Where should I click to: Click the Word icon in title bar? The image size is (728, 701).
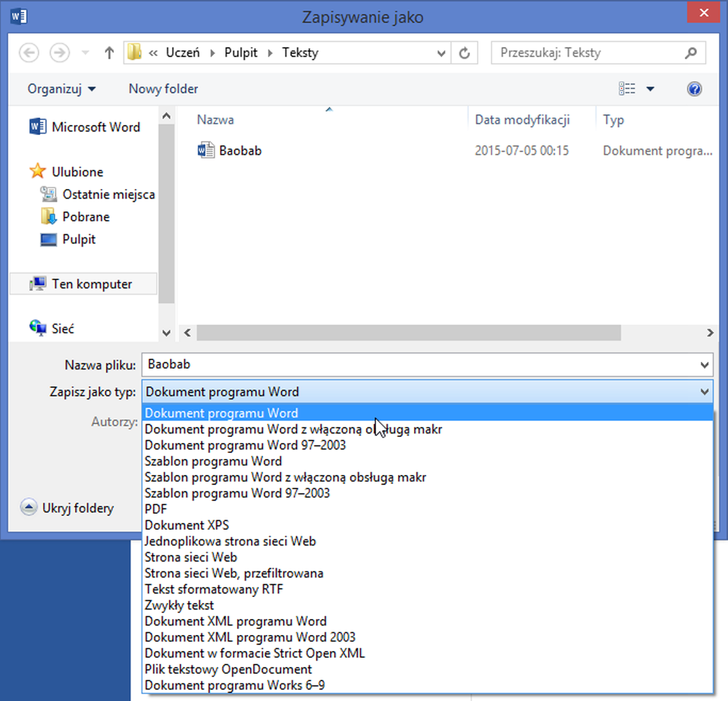[x=18, y=16]
